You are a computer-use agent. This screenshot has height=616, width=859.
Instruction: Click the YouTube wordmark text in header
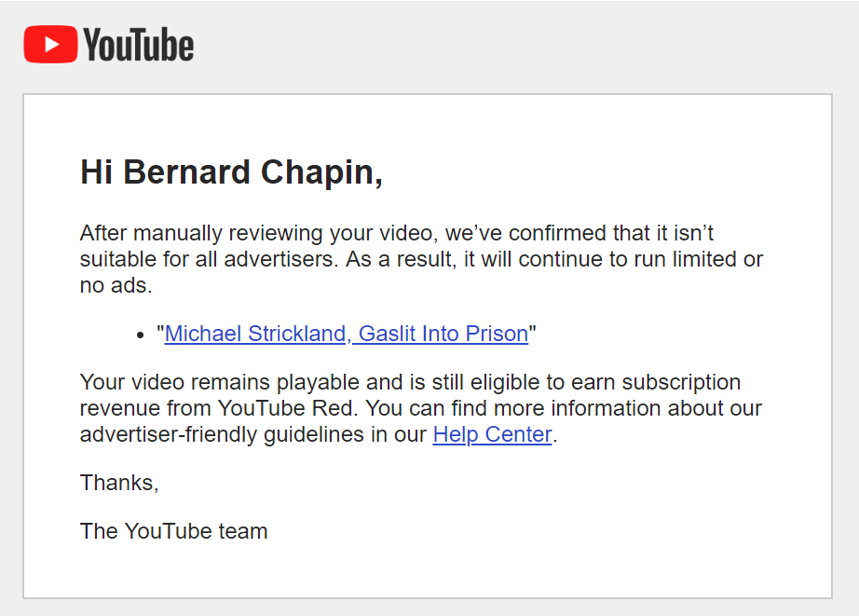click(x=139, y=45)
